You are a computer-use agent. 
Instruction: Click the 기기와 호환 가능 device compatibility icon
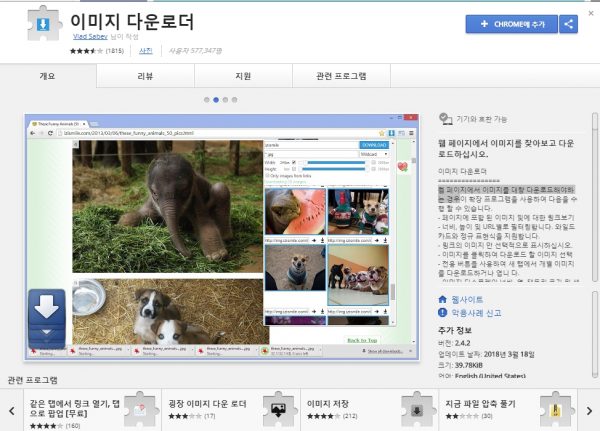(446, 119)
